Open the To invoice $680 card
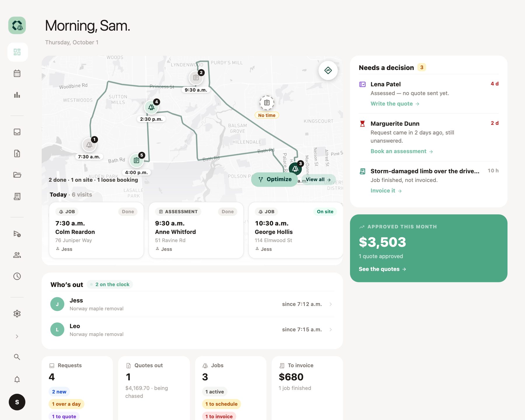 point(307,388)
